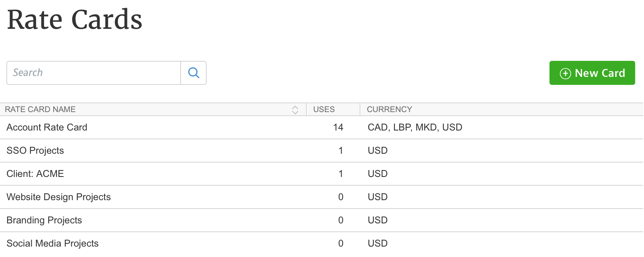Click the CURRENCY column header

click(389, 110)
